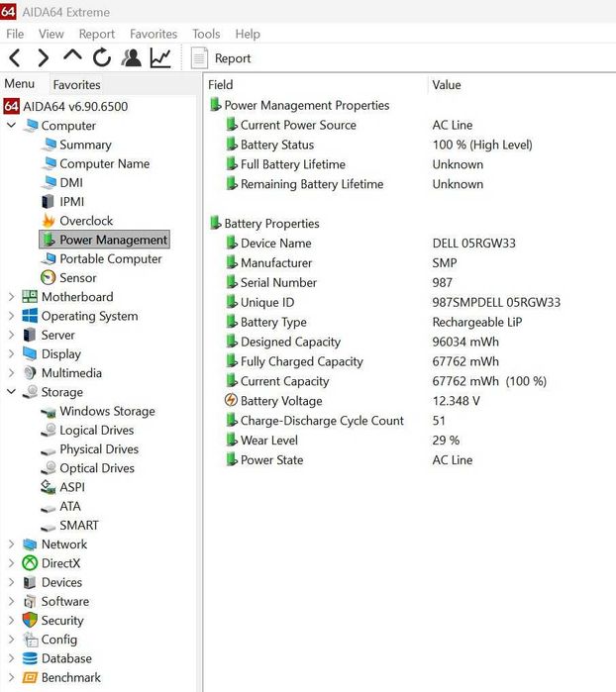Image resolution: width=616 pixels, height=692 pixels.
Task: Expand the Multimedia tree node
Action: point(12,373)
